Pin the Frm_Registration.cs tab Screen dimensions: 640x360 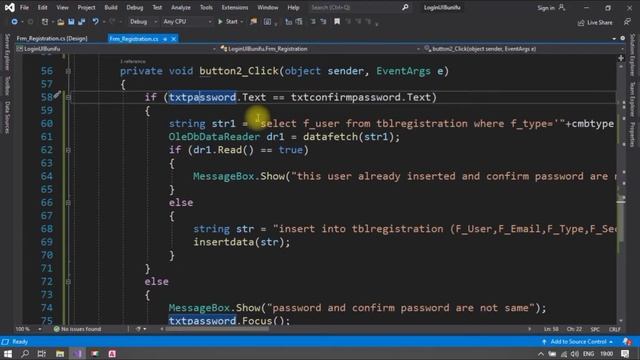(x=165, y=39)
